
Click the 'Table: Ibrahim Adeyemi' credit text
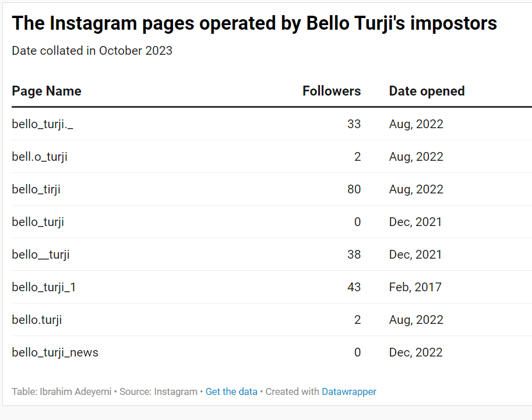click(62, 391)
